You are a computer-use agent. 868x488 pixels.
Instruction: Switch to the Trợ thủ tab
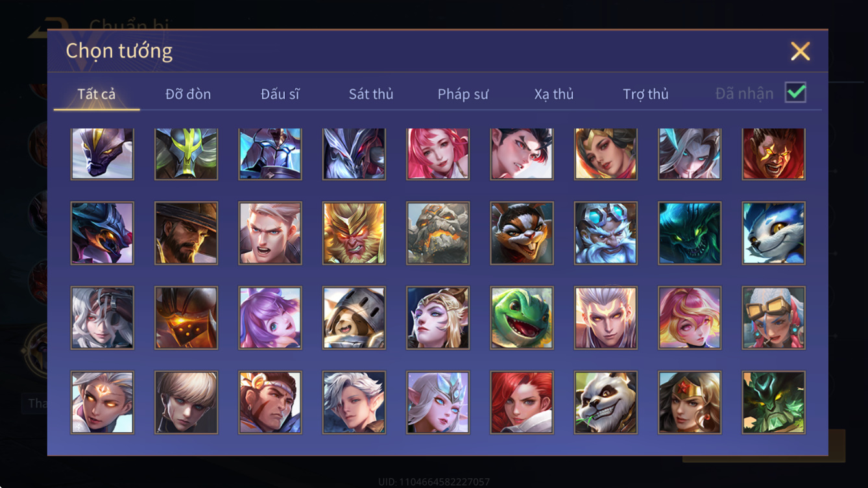(x=645, y=94)
